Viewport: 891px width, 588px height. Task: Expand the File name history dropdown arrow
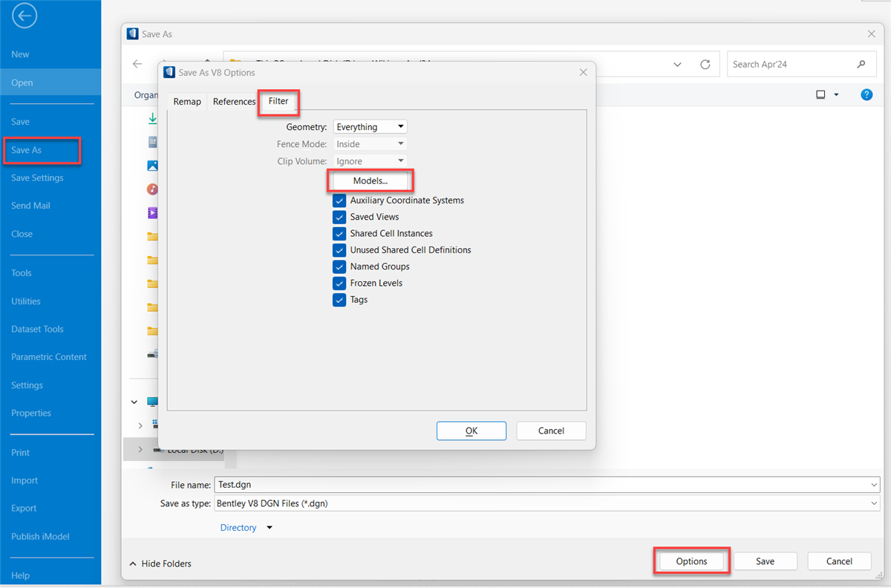[872, 485]
